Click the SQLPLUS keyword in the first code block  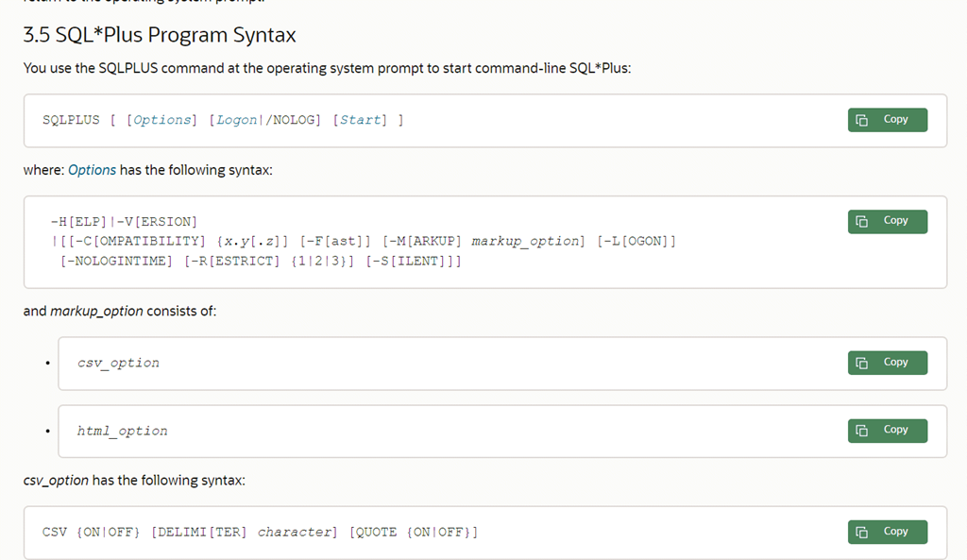pyautogui.click(x=71, y=120)
